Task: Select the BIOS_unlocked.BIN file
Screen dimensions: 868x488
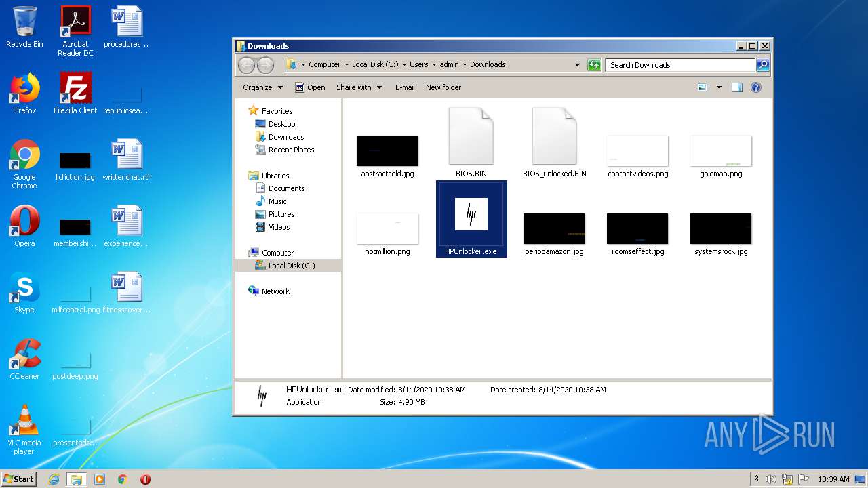Action: [554, 143]
